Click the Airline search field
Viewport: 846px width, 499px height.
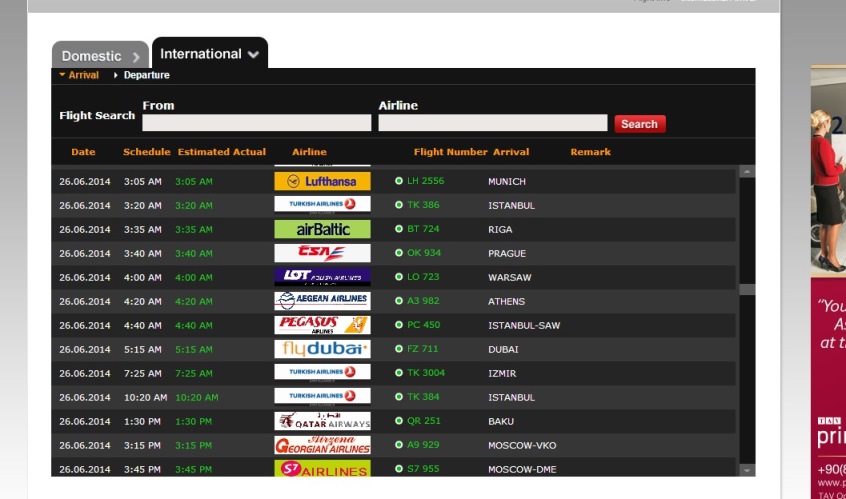coord(493,122)
